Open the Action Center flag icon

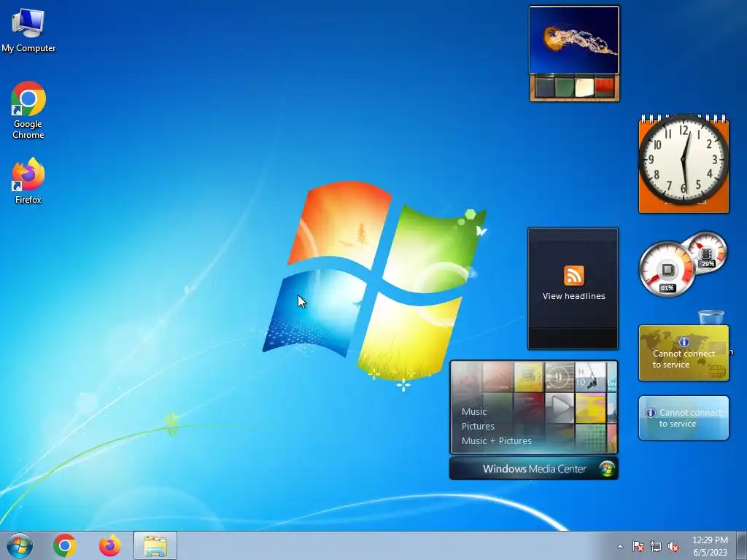638,546
